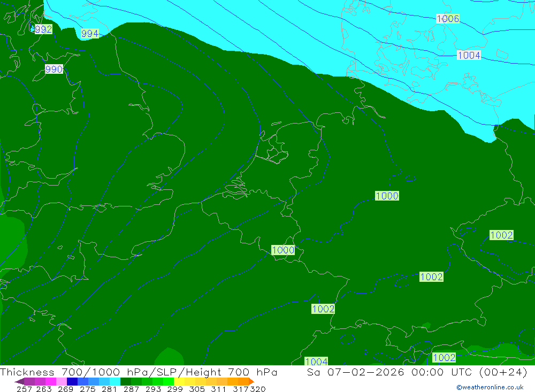This screenshot has height=392, width=535.
Task: Click the 1006 pressure label
Action: 448,19
